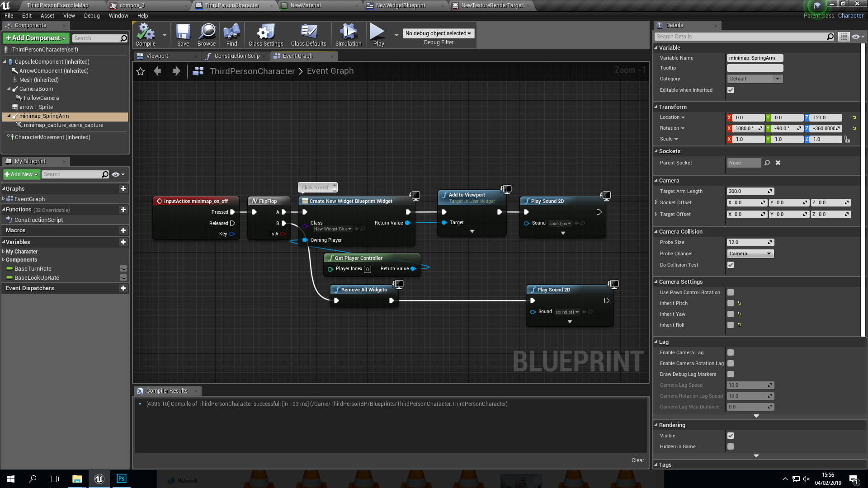
Task: Open Class Settings
Action: point(266,35)
